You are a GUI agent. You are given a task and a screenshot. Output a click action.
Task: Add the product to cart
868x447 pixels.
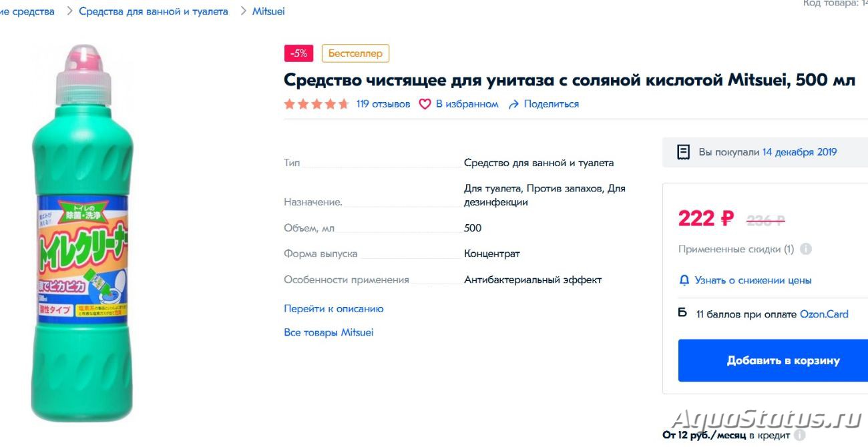pos(773,360)
